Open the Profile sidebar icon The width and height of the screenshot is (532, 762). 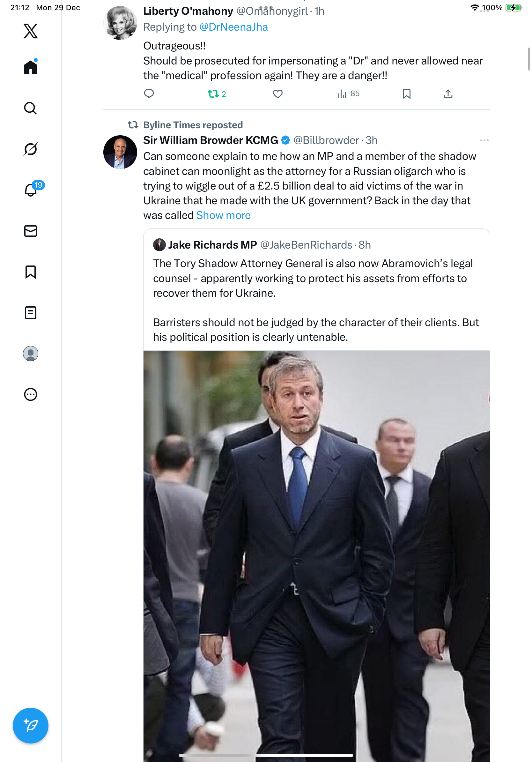[31, 354]
